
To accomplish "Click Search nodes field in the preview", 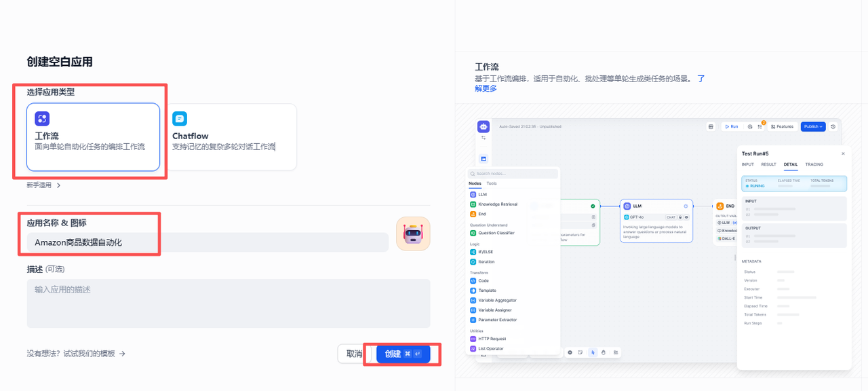I will point(513,174).
